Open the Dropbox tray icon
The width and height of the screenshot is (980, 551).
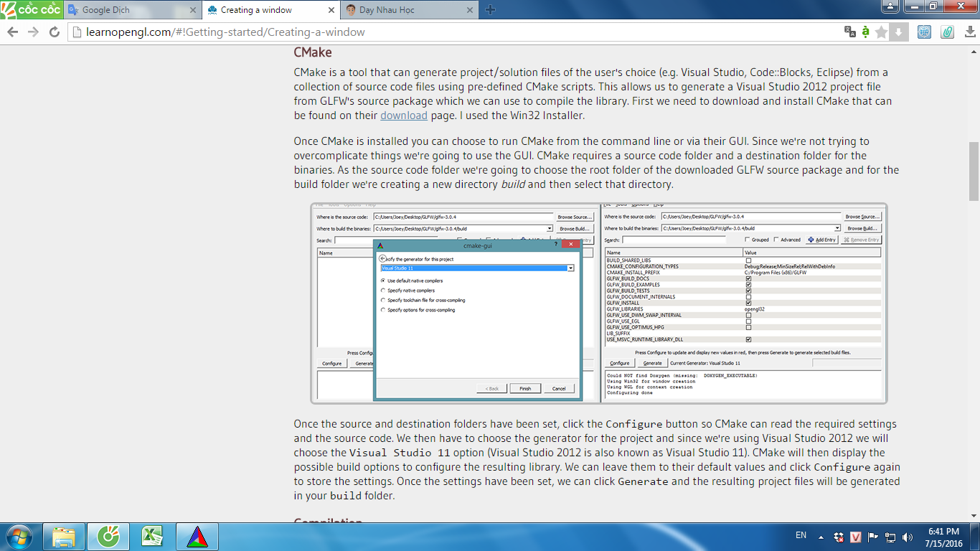[839, 537]
